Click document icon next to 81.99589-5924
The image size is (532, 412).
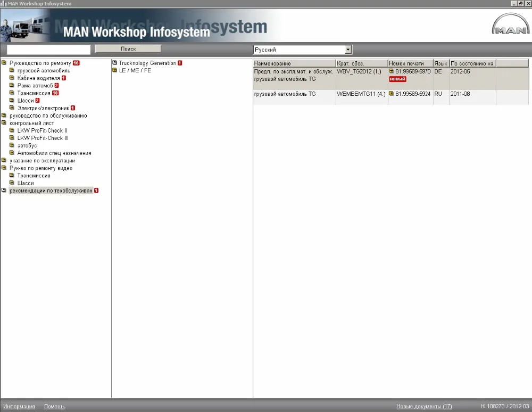391,93
